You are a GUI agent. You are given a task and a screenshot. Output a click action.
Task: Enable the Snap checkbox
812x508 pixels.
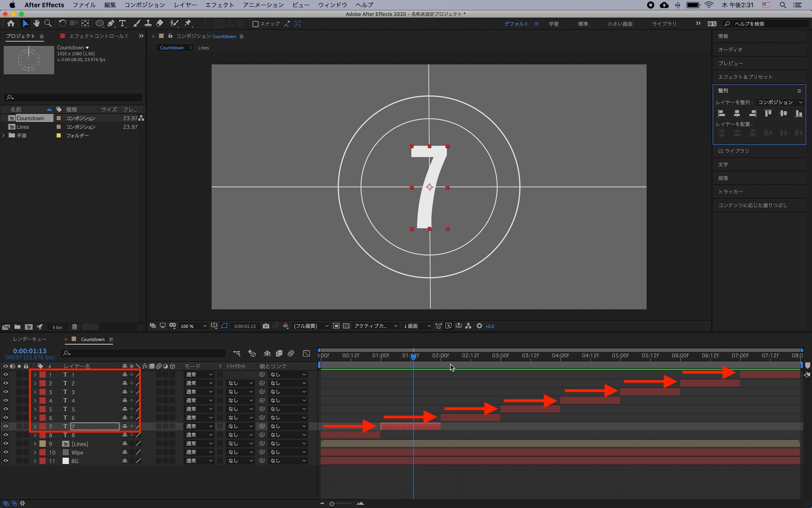click(x=255, y=24)
